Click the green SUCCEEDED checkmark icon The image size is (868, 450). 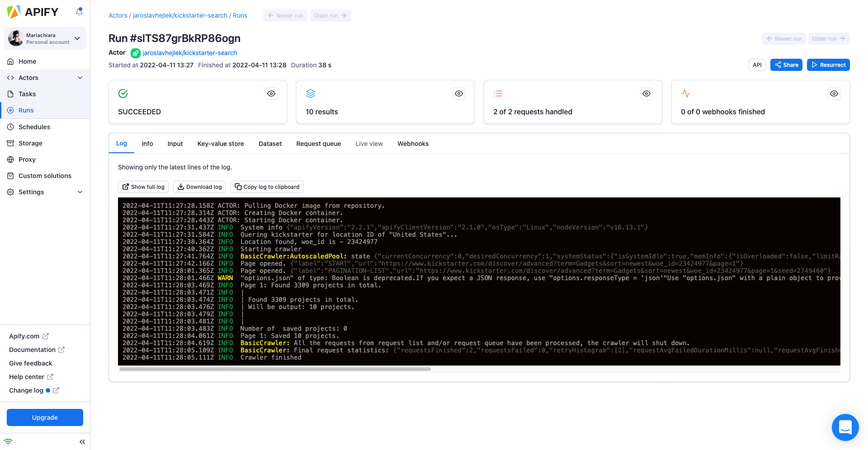pos(123,94)
